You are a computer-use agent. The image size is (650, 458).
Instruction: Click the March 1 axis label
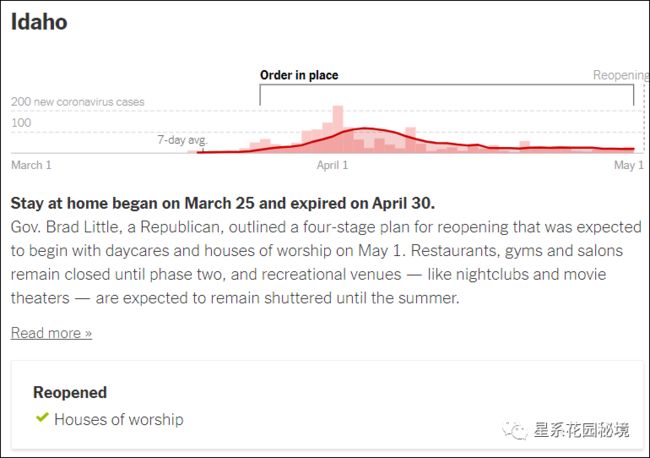tap(31, 165)
